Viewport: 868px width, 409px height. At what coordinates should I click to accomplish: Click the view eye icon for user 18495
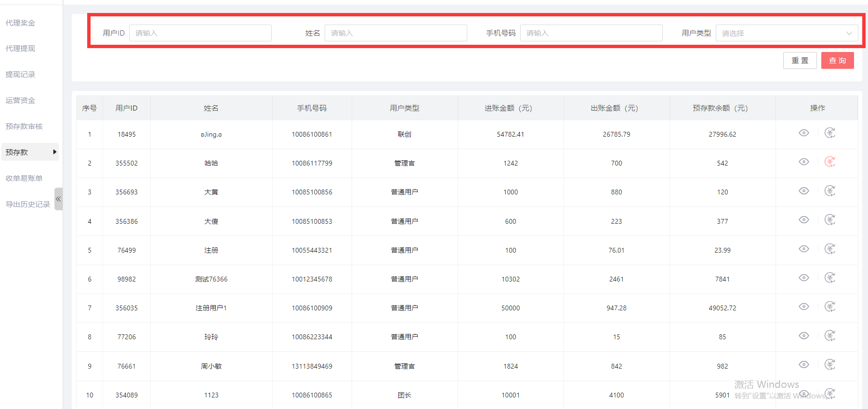(x=803, y=133)
